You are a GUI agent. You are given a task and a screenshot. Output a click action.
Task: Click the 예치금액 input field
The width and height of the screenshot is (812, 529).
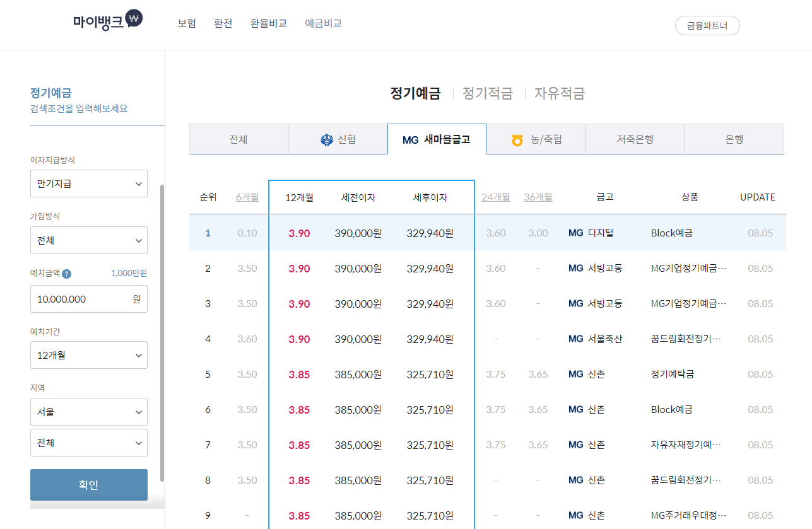point(89,299)
